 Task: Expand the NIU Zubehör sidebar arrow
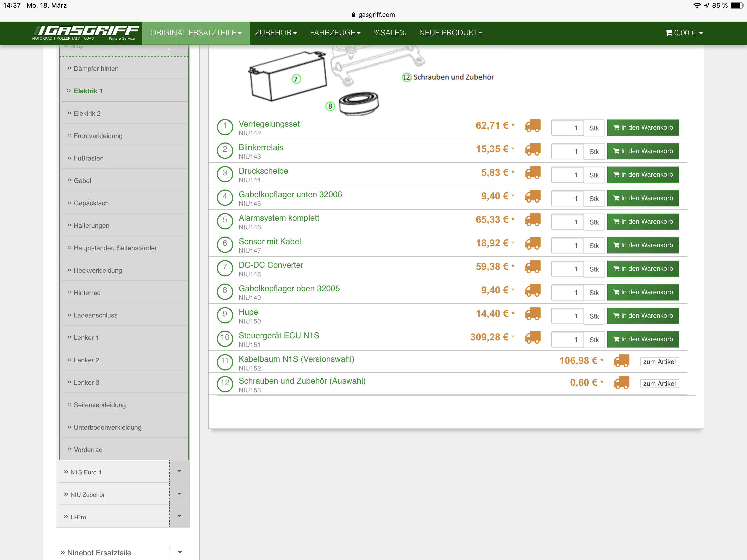pos(179,494)
